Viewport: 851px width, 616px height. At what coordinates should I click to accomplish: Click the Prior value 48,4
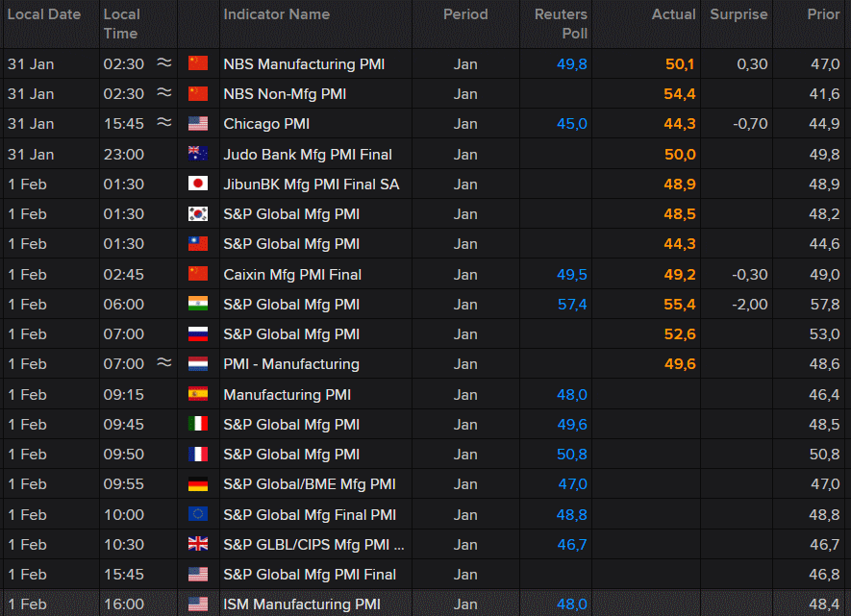click(x=824, y=604)
